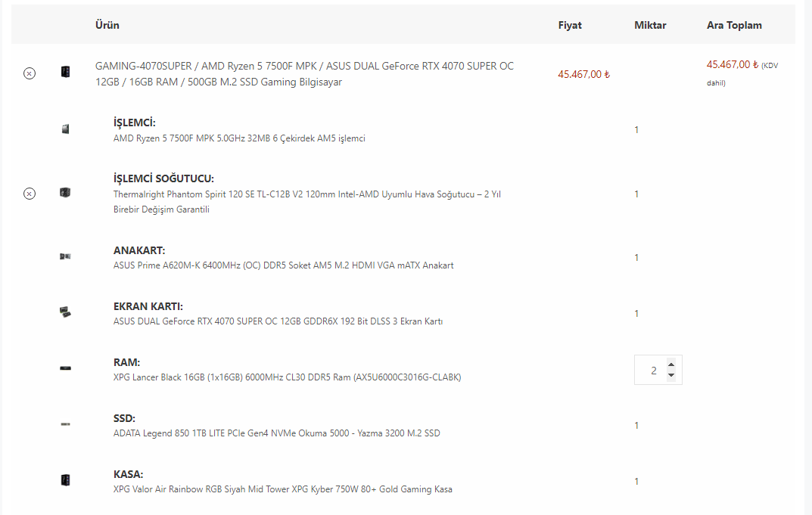Screen dimensions: 812x515
Task: Click the ADATA Legend SSD thumbnail
Action: (65, 424)
